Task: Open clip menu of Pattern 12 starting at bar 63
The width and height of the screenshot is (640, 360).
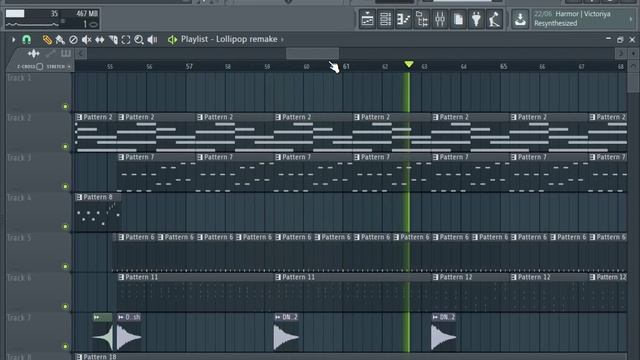Action: [x=436, y=277]
